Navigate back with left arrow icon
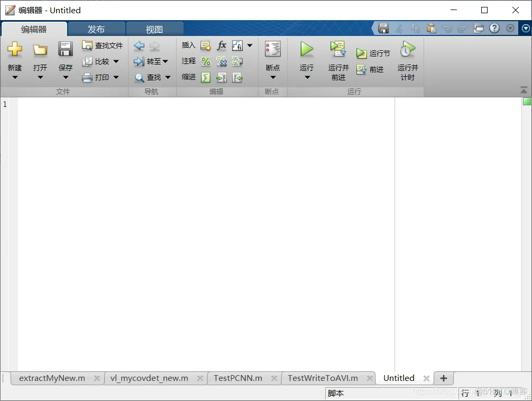 [139, 45]
